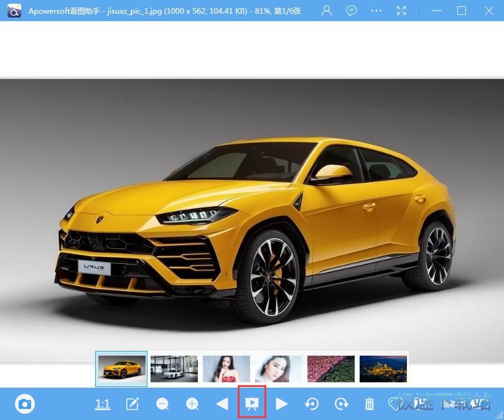Select the white car showroom thumbnail
The width and height of the screenshot is (504, 420).
tap(174, 368)
